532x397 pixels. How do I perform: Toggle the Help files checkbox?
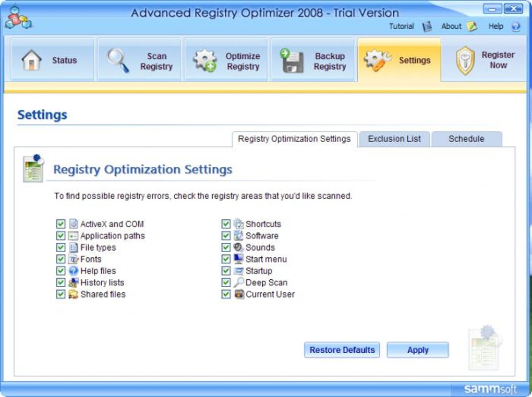tap(61, 270)
